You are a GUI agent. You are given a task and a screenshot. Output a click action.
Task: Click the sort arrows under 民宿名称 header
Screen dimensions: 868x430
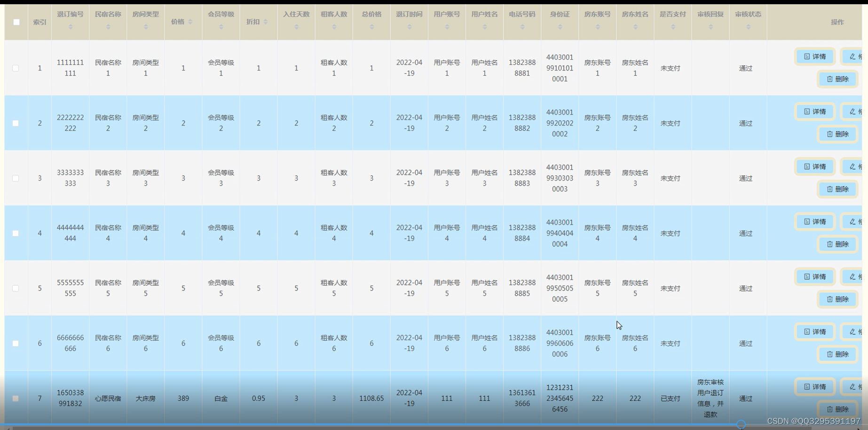[108, 27]
